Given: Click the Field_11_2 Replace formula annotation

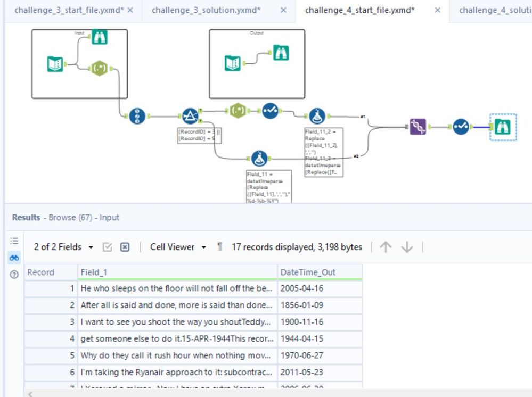Looking at the screenshot, I should [324, 152].
